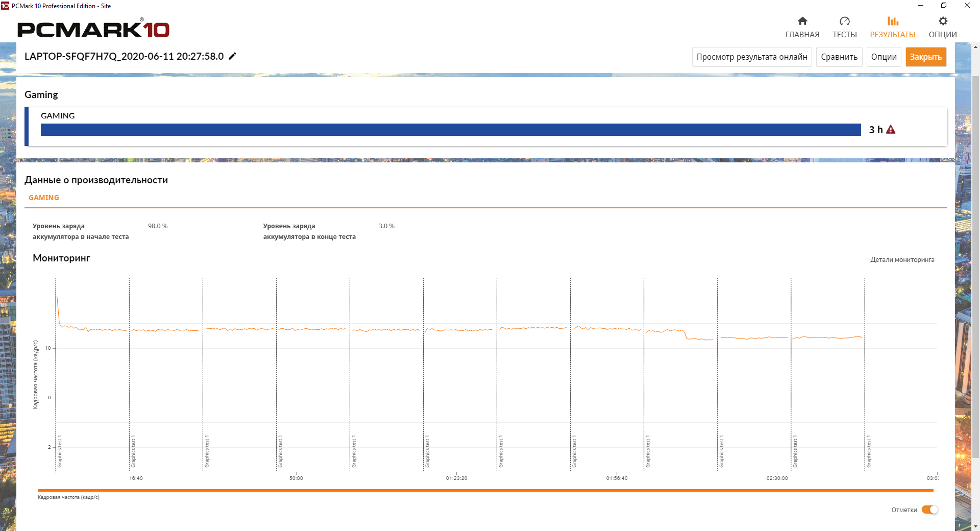Open the Детали мониторинга link
Image resolution: width=980 pixels, height=531 pixels.
pyautogui.click(x=902, y=259)
